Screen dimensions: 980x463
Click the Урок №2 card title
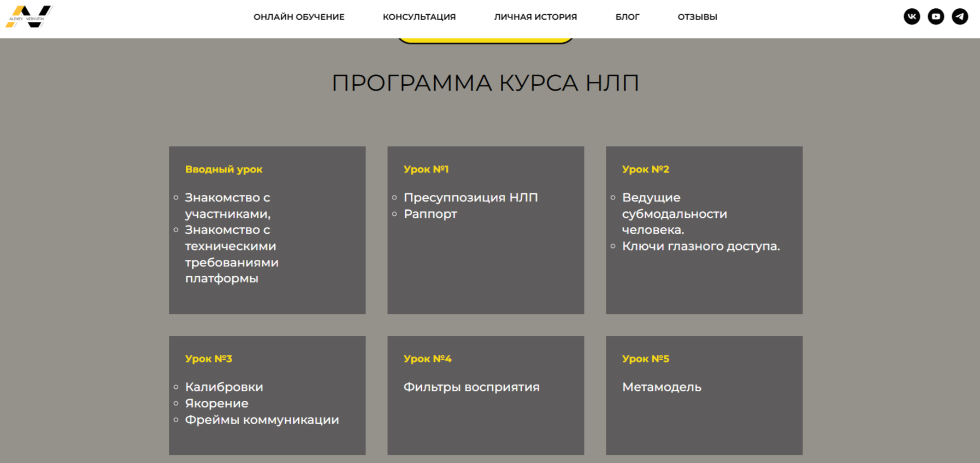645,169
